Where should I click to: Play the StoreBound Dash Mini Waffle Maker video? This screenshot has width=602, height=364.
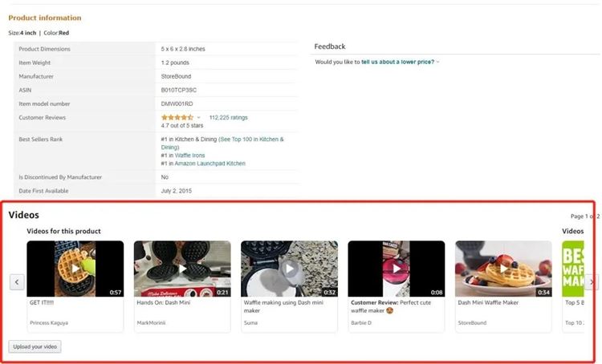pos(504,269)
